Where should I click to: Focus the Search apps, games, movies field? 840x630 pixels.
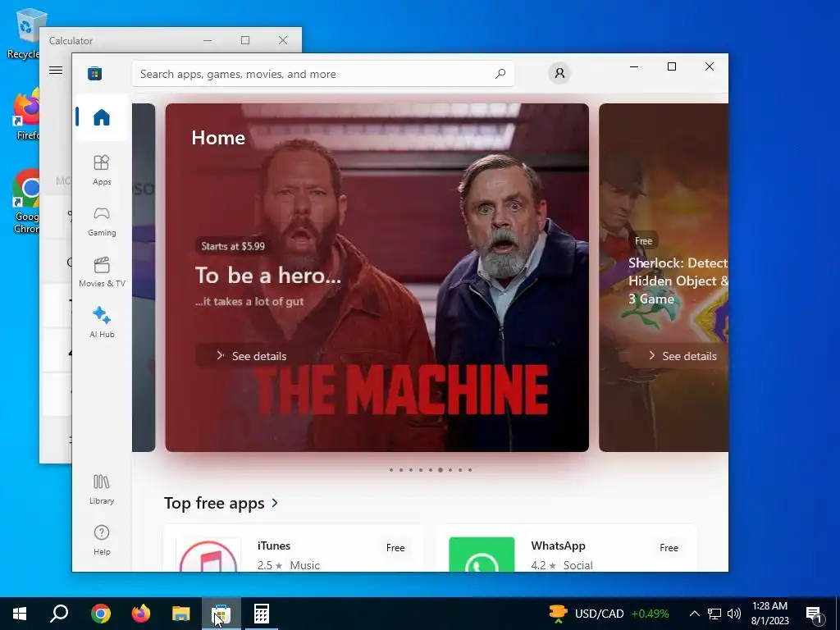click(323, 74)
